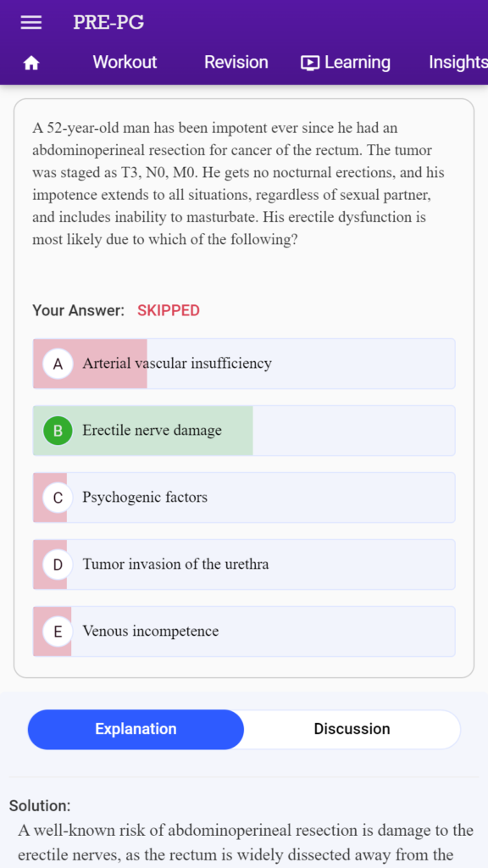Choose the Venous incompetence answer

click(x=244, y=632)
